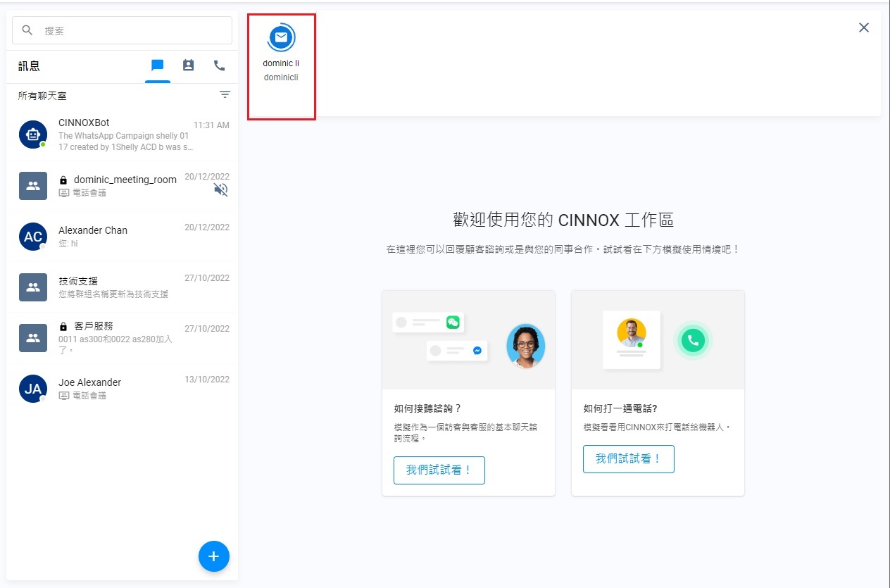Open the 客戶服務 group chat

123,338
